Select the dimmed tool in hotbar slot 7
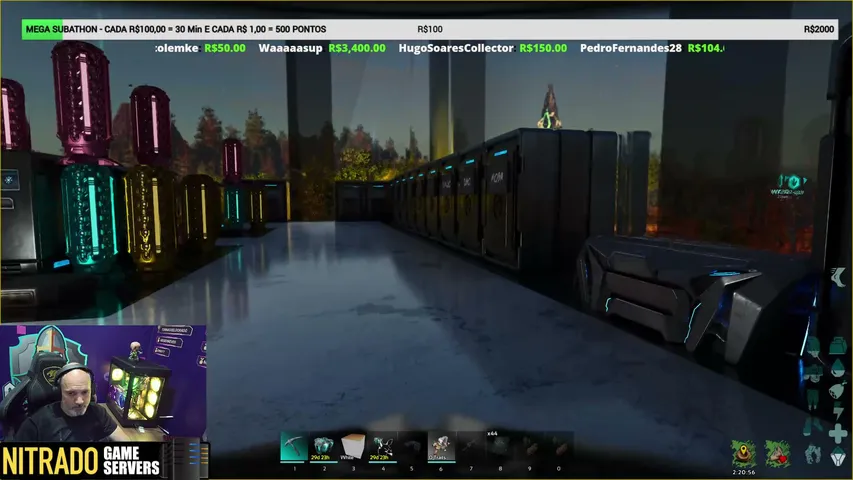 click(471, 447)
